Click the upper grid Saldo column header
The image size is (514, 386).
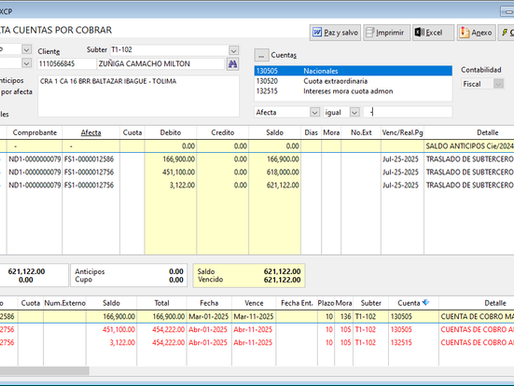(275, 132)
